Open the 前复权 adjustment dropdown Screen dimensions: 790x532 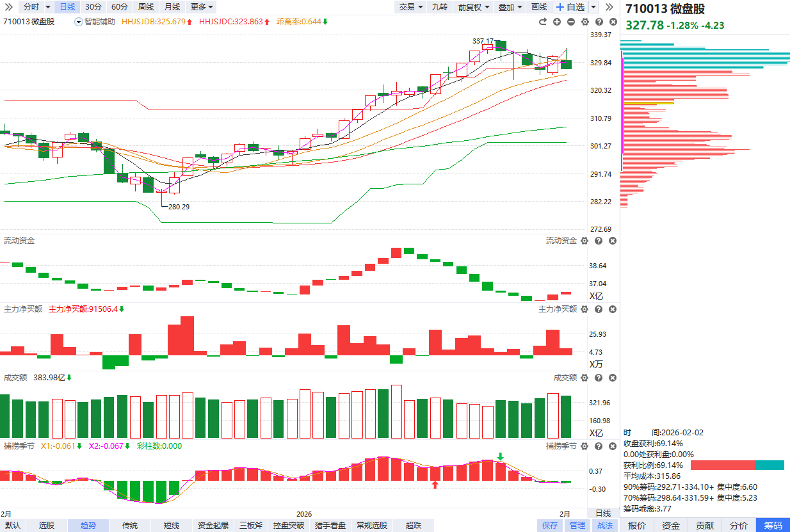tap(474, 7)
